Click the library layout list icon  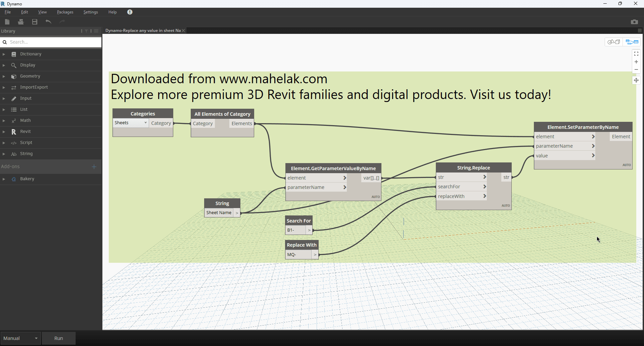pos(96,31)
